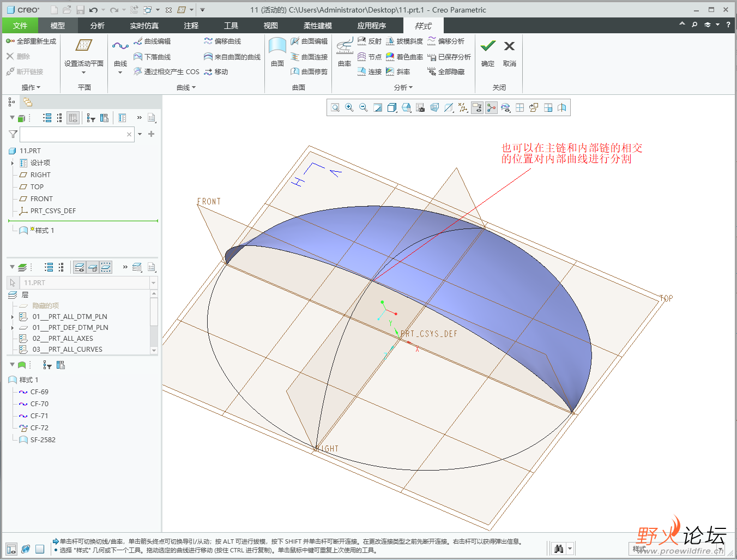The height and width of the screenshot is (560, 737).
Task: Click the four-view layout icon
Action: [519, 107]
